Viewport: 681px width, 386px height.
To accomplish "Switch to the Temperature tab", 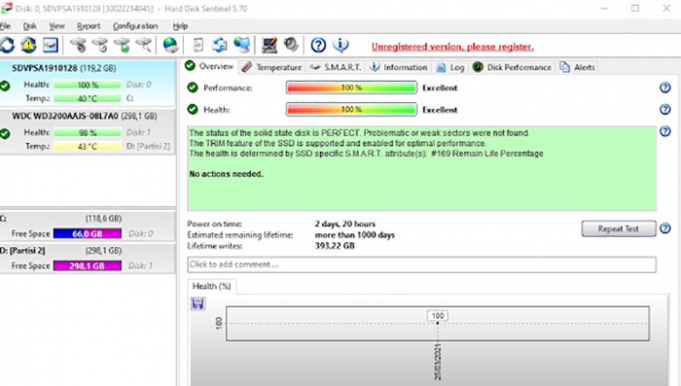I will click(x=272, y=67).
